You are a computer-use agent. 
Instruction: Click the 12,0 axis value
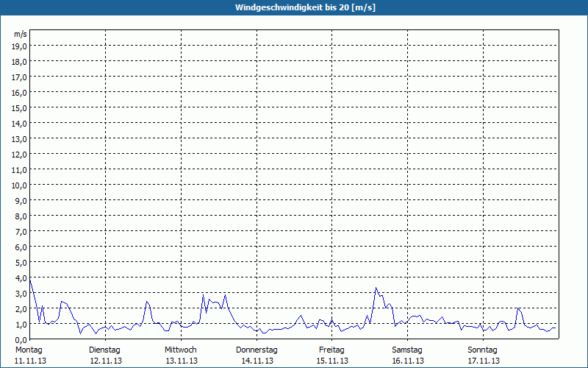(19, 155)
